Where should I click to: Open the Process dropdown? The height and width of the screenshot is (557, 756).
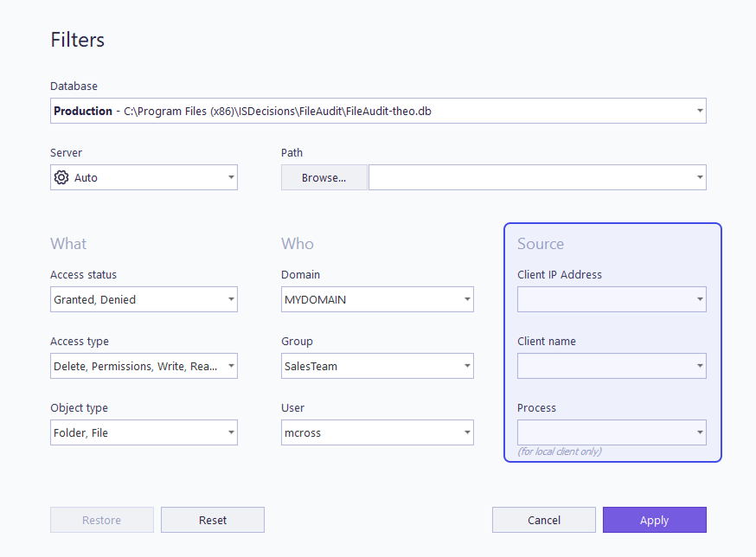[x=612, y=432]
